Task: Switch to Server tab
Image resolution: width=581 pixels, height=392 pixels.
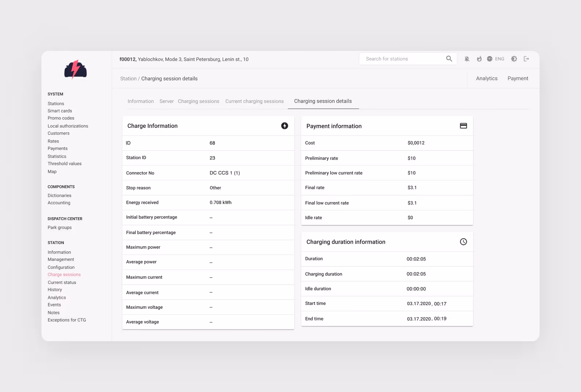Action: point(167,101)
